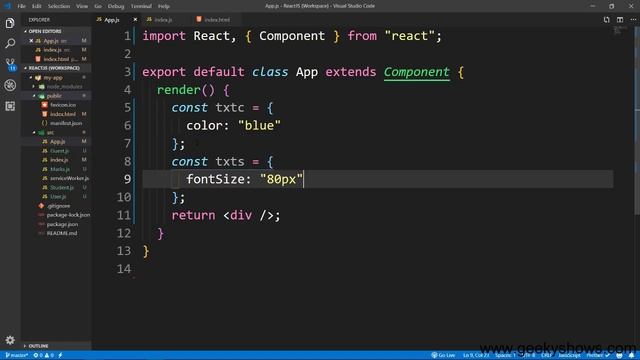Open the Go menu

[98, 6]
